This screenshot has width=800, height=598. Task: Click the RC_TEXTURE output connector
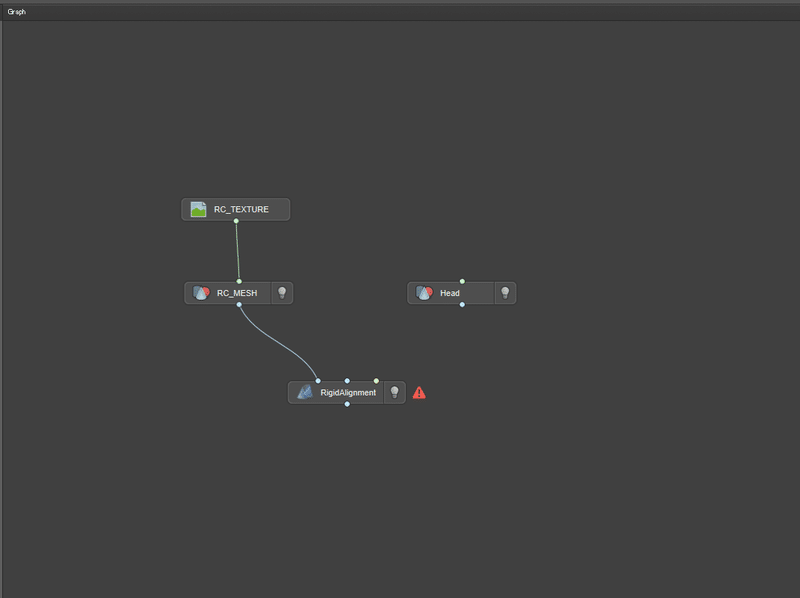click(236, 221)
